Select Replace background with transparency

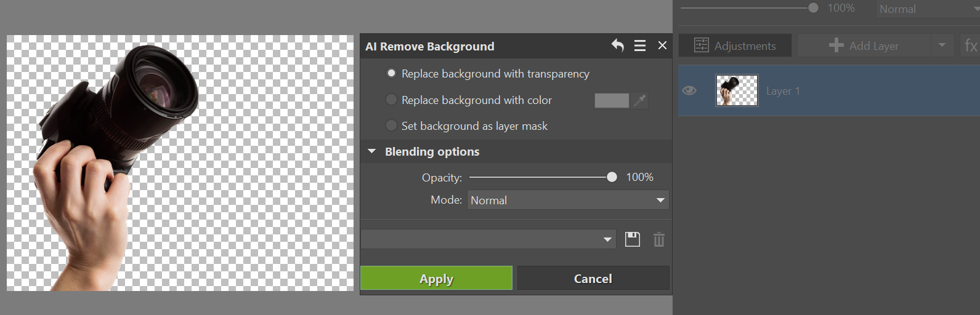(391, 73)
